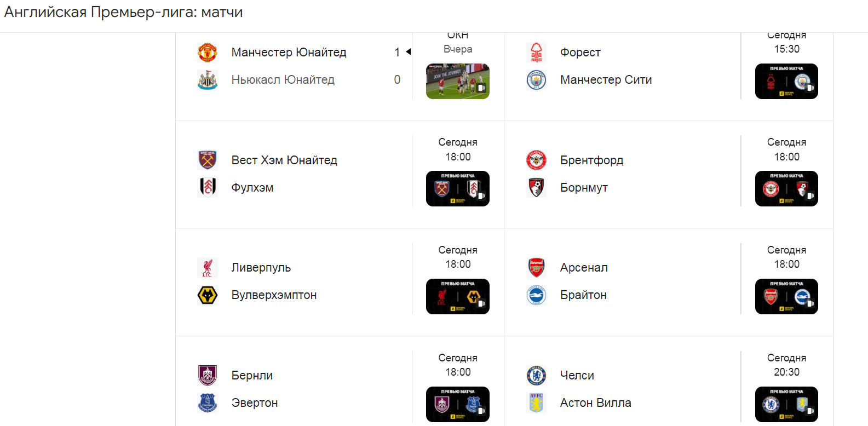
Task: Click the Arsenal club crest
Action: pyautogui.click(x=536, y=268)
